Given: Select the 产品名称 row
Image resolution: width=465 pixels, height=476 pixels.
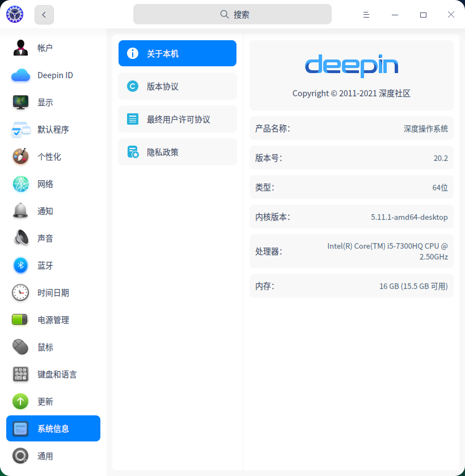Looking at the screenshot, I should point(352,129).
